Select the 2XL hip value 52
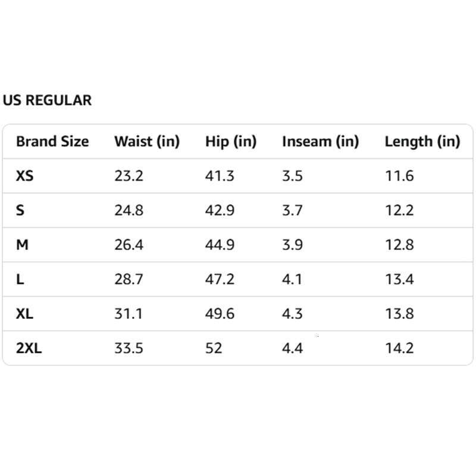 [x=214, y=348]
